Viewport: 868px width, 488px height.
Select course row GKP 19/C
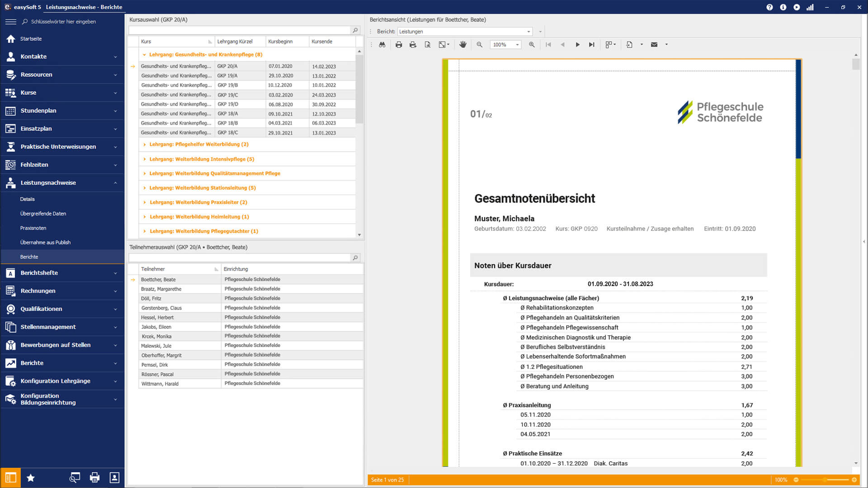click(227, 95)
